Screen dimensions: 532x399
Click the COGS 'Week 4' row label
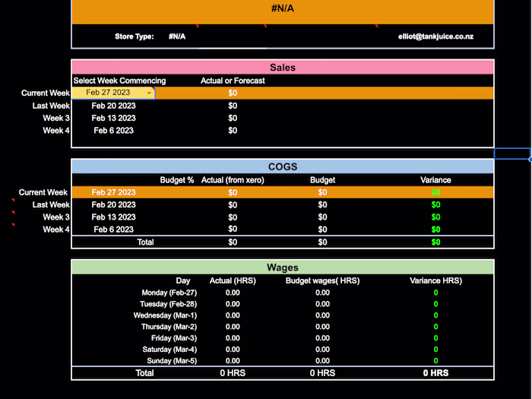(56, 230)
